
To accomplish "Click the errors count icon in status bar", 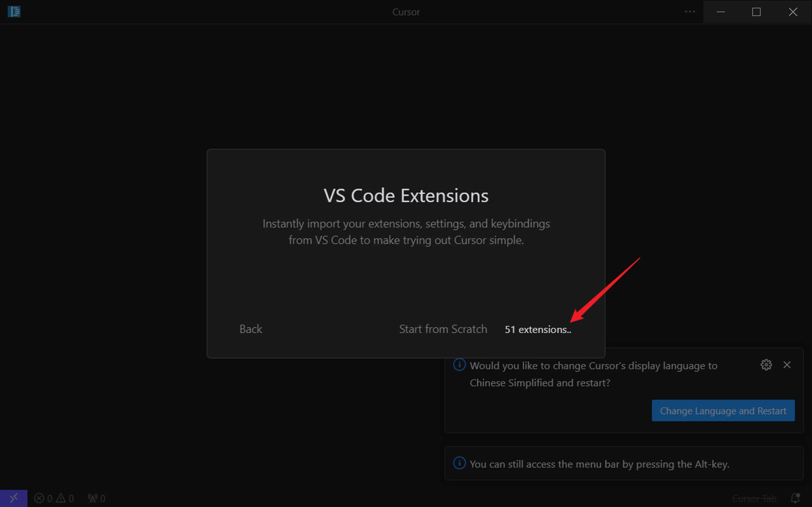I will coord(39,498).
